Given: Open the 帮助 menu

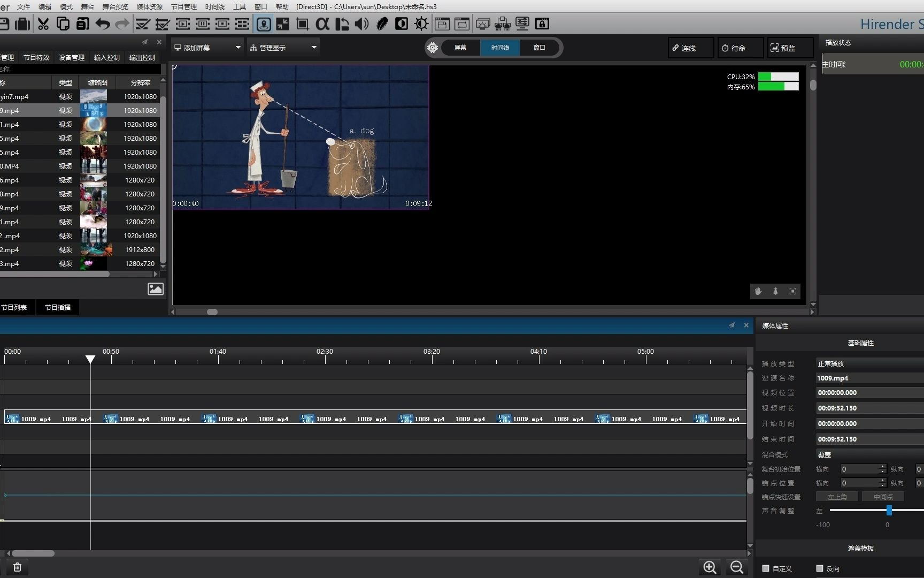Looking at the screenshot, I should pyautogui.click(x=282, y=6).
